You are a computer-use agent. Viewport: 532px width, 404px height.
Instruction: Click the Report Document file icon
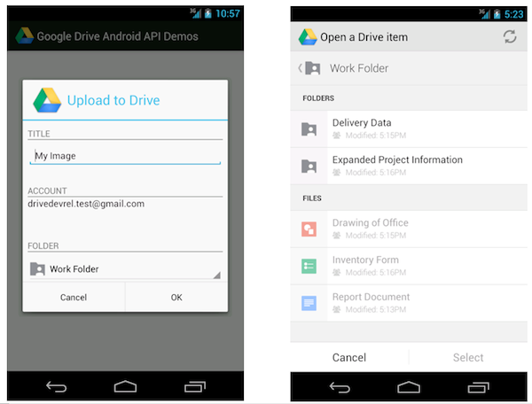309,303
